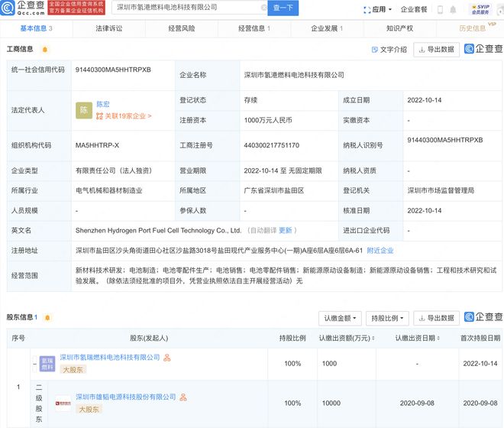Click the 有限责任公司（法人独资） value
Viewport: 504px width, 428px height.
point(114,170)
